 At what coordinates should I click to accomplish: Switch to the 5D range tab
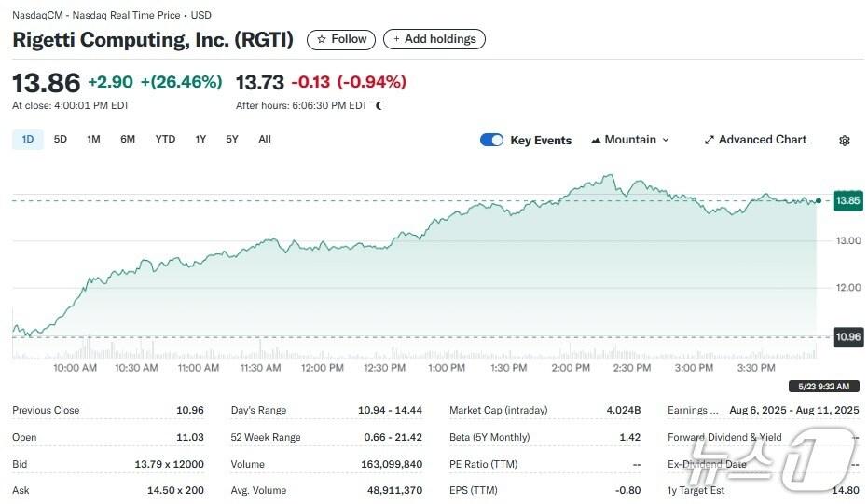[61, 140]
